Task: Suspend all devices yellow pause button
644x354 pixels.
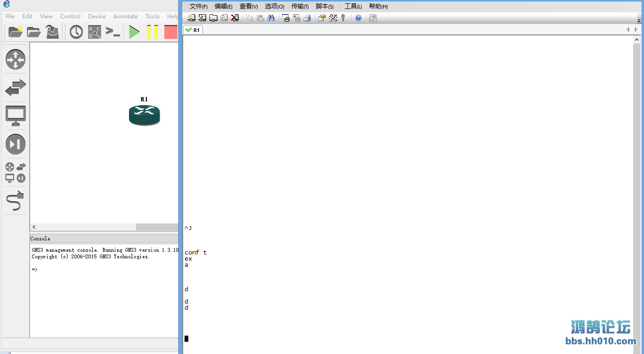Action: point(153,32)
